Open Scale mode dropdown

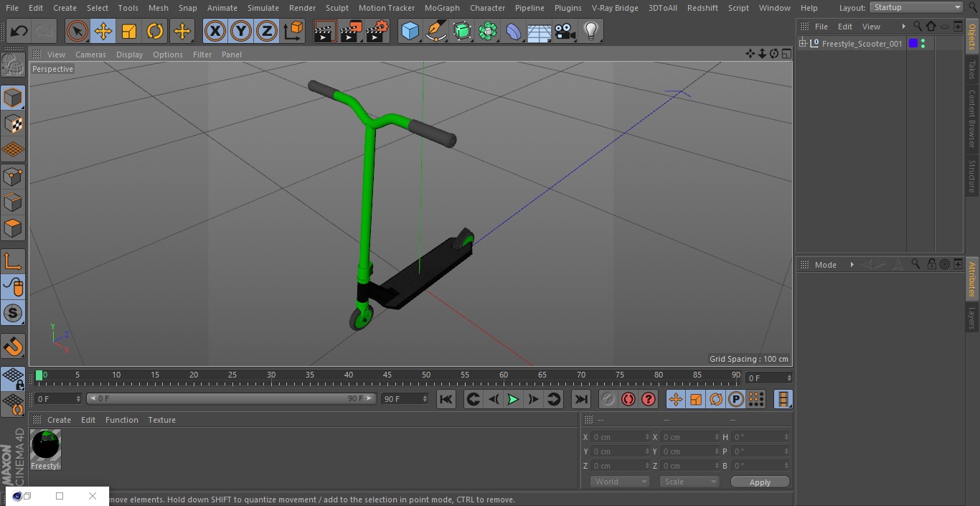[689, 482]
